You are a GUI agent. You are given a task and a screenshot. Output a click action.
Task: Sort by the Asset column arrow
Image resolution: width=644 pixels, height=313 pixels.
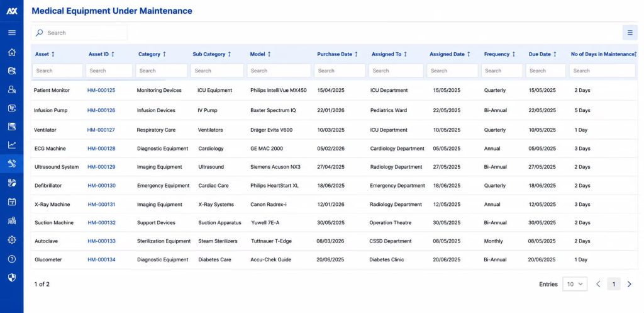coord(53,54)
